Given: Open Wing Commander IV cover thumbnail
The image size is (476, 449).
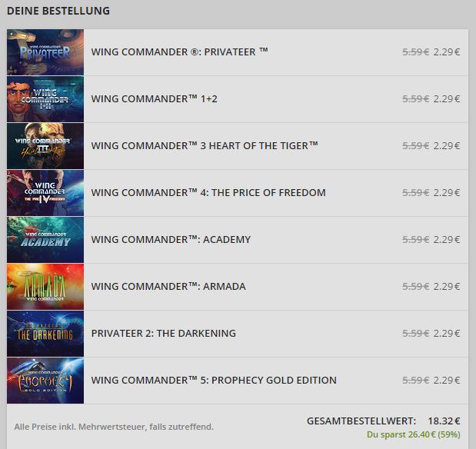Looking at the screenshot, I should tap(45, 193).
